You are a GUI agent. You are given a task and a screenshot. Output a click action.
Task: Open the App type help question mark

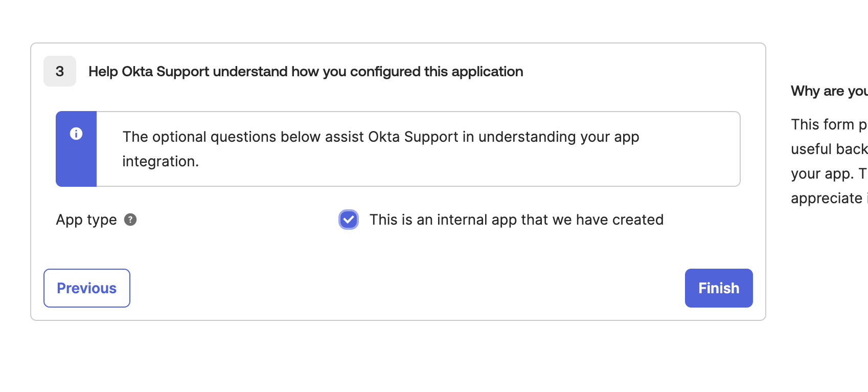[130, 220]
